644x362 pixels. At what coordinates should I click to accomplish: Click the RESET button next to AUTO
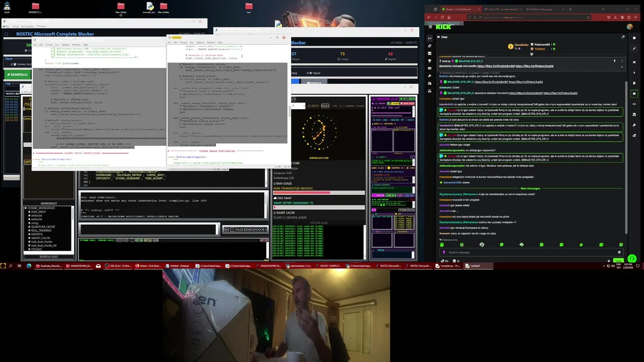tap(325, 106)
